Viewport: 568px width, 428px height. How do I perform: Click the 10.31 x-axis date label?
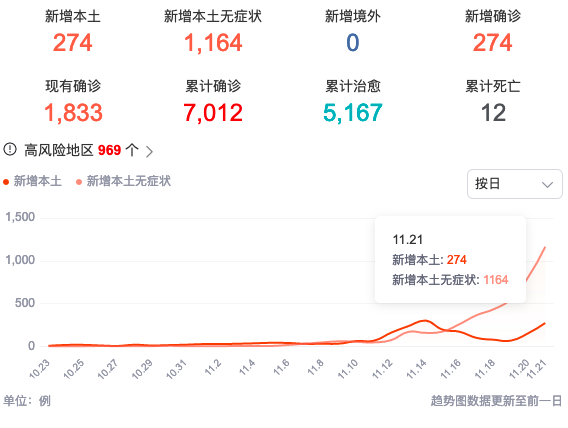click(x=176, y=369)
